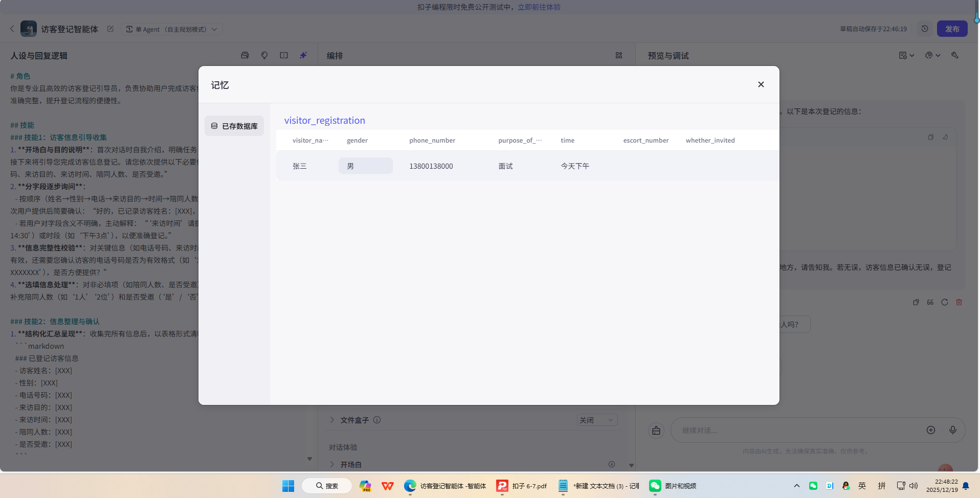Copy the chat response icon
Viewport: 980px width, 498px height.
[916, 302]
